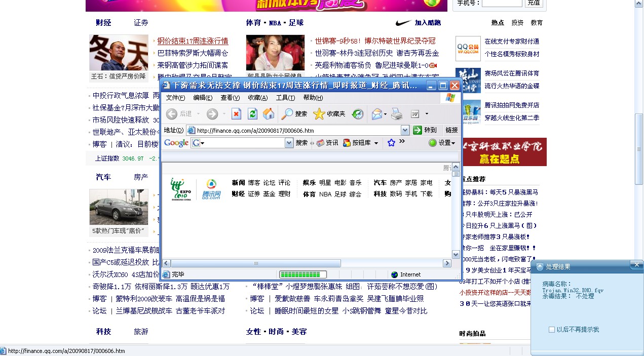Click the QQ会员 VIP icon in sidebar

click(x=468, y=48)
